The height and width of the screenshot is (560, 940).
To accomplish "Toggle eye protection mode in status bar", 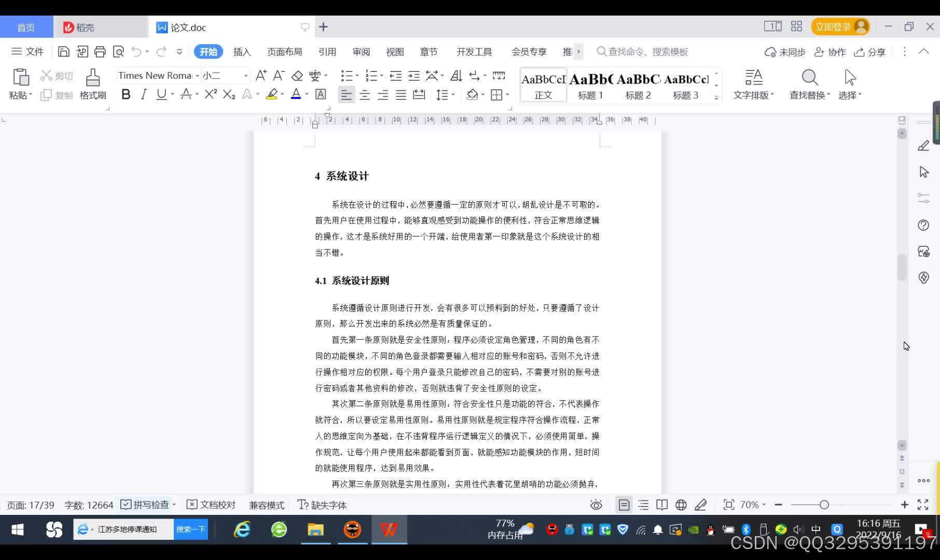I will point(596,505).
